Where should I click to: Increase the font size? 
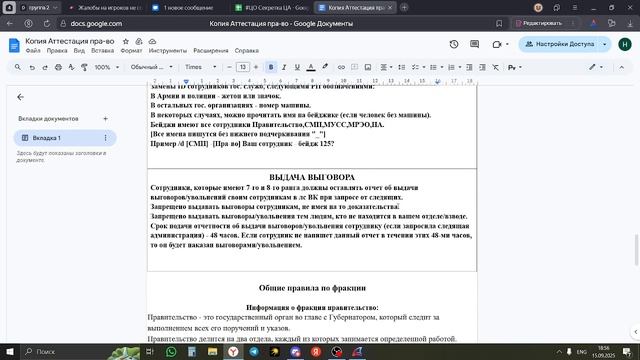pos(256,67)
